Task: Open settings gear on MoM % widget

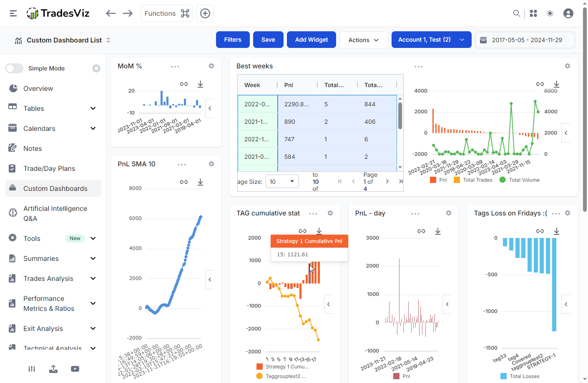Action: click(x=211, y=66)
